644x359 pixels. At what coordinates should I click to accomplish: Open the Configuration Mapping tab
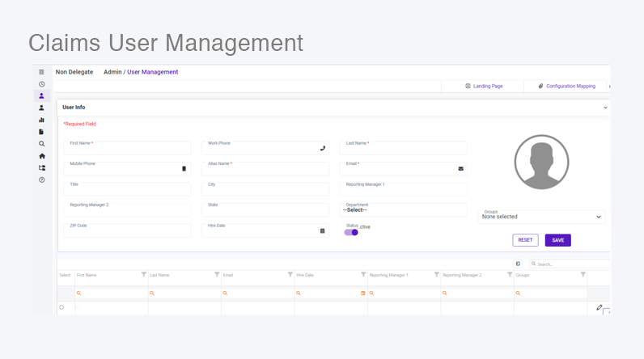567,87
